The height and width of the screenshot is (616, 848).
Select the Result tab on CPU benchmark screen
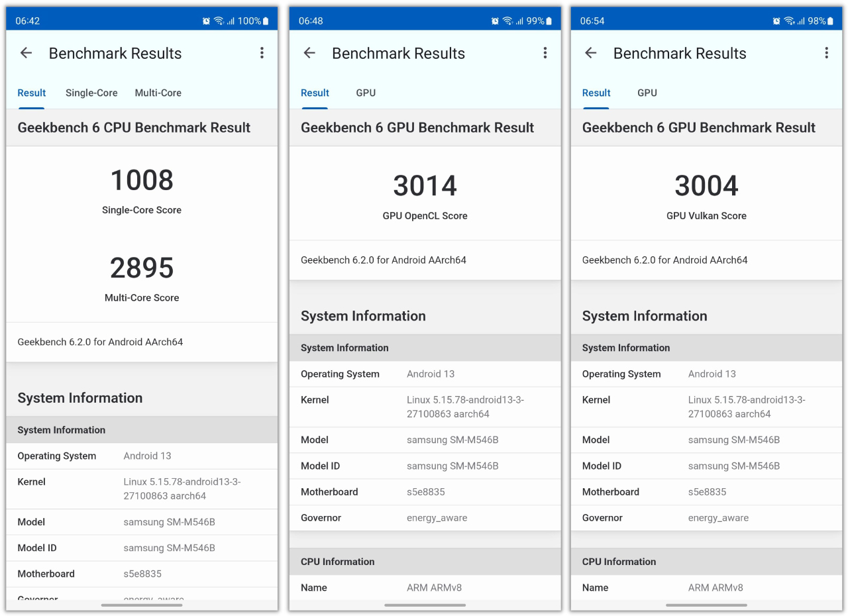click(32, 93)
